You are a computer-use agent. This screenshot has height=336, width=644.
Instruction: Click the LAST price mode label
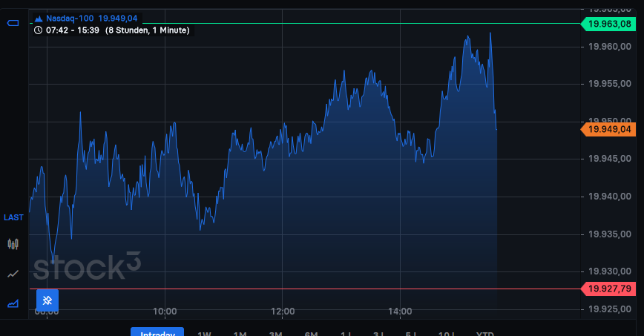pos(13,217)
